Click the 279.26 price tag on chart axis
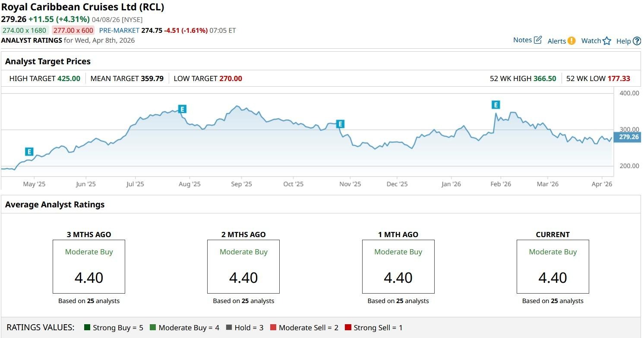Image resolution: width=644 pixels, height=338 pixels. pos(628,137)
